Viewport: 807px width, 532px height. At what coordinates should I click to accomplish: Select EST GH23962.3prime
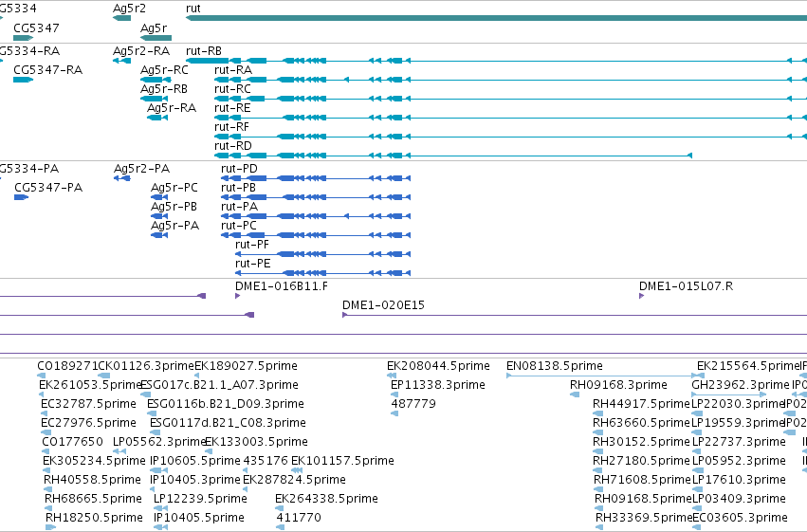[741, 385]
